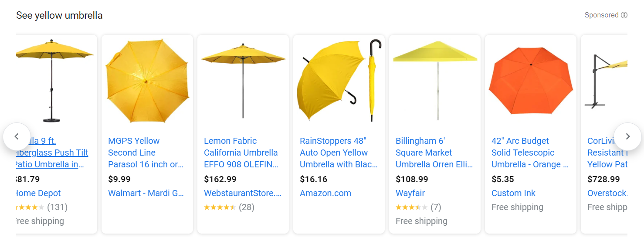The height and width of the screenshot is (241, 644).
Task: Click the Custom Ink seller link
Action: [x=513, y=193]
